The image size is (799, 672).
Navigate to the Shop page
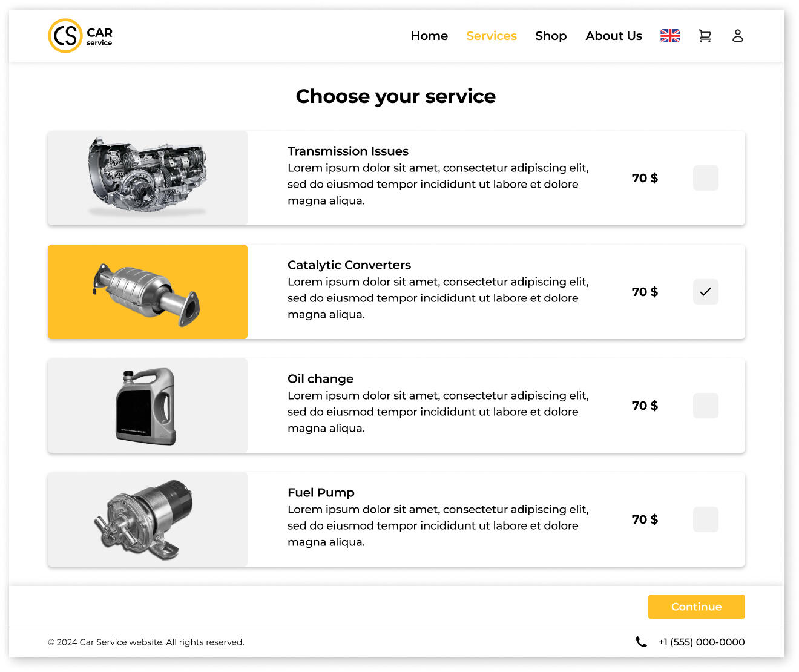point(551,36)
